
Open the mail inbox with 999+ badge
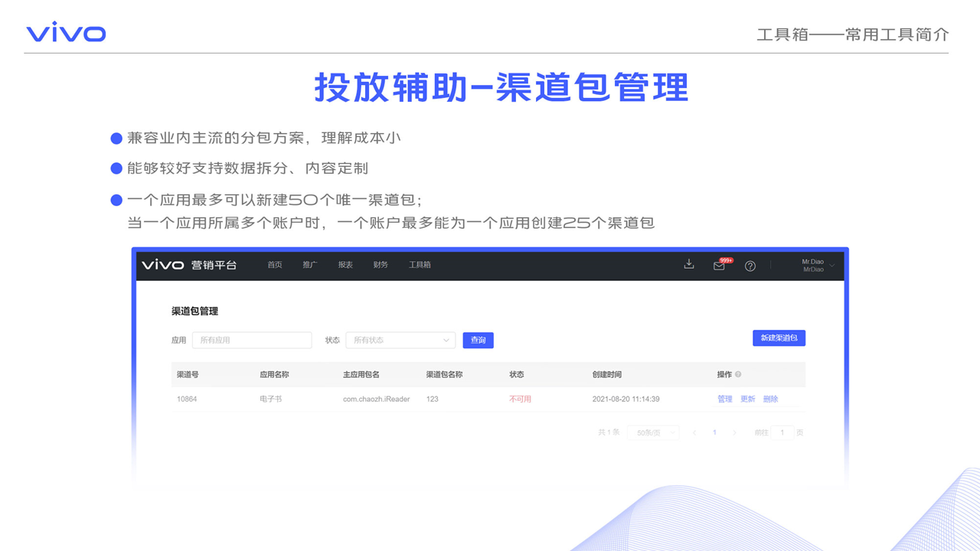[719, 266]
